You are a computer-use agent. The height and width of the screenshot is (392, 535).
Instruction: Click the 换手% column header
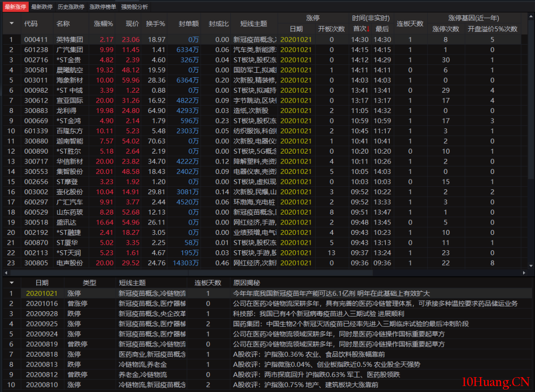click(x=156, y=23)
